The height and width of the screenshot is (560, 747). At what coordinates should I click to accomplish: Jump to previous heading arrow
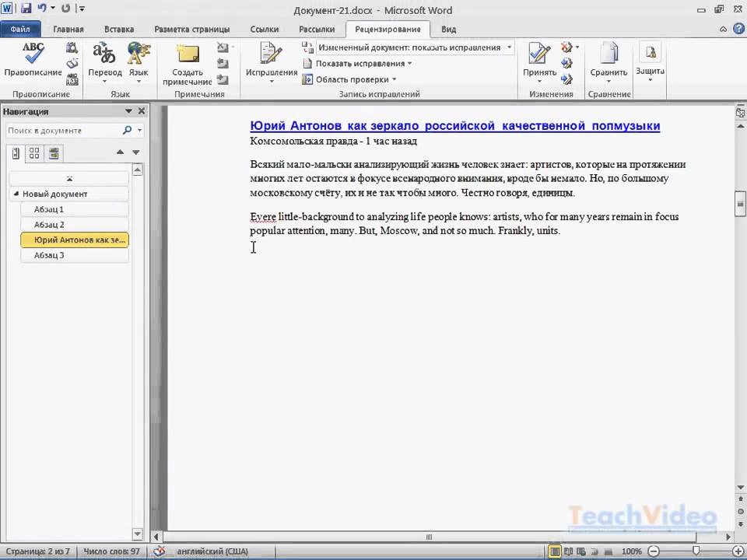point(120,152)
